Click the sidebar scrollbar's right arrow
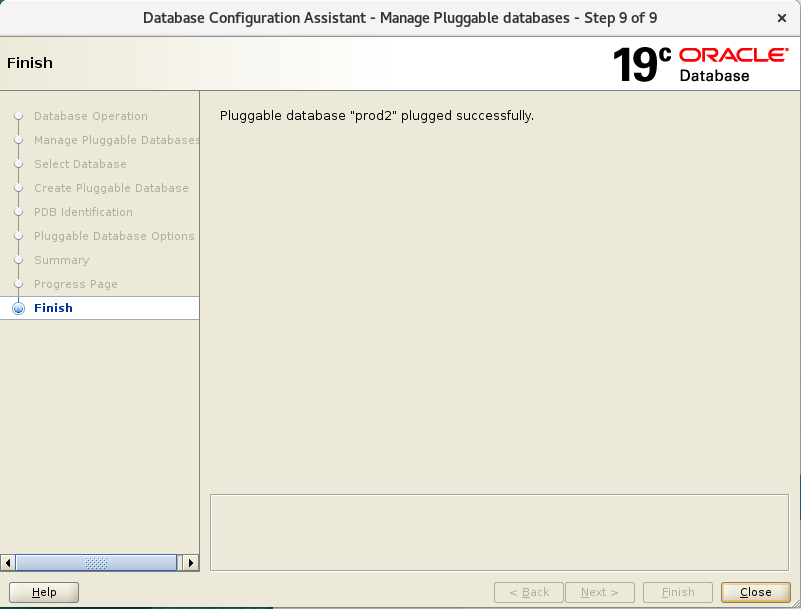The height and width of the screenshot is (609, 801). pyautogui.click(x=191, y=563)
